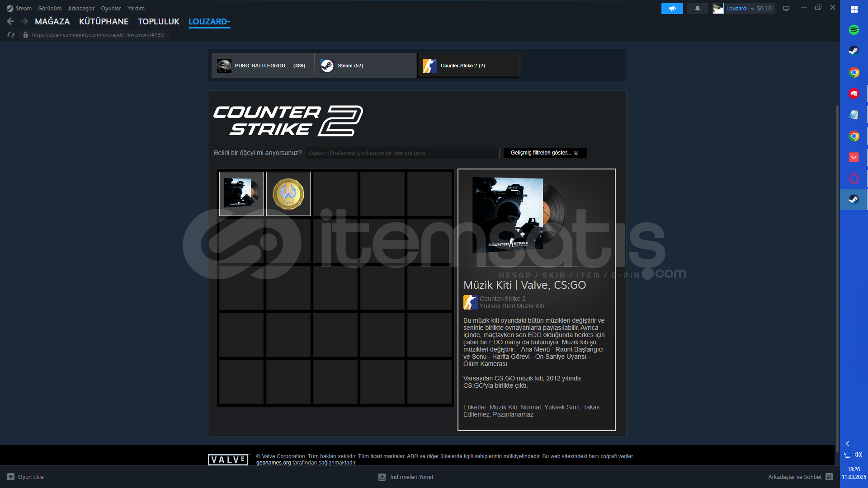
Task: Click the Counter-Strike 2 logo banner
Action: 288,121
